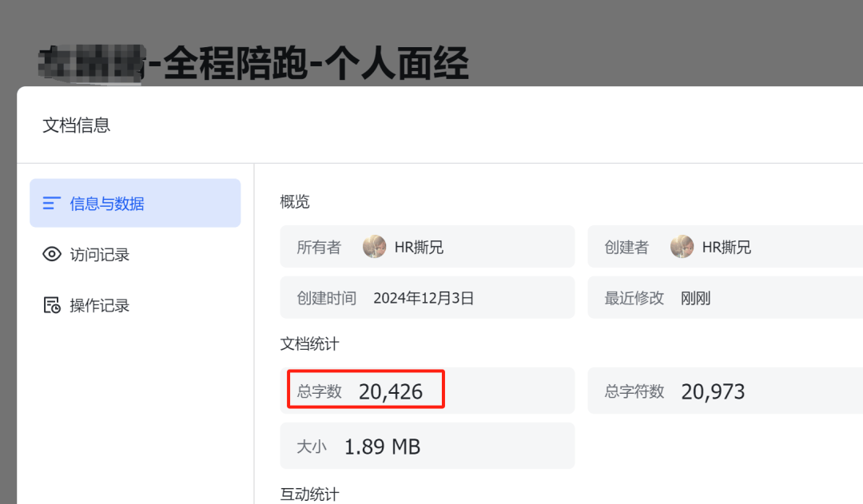Click the 概览 section heading
The width and height of the screenshot is (863, 504).
(x=295, y=201)
